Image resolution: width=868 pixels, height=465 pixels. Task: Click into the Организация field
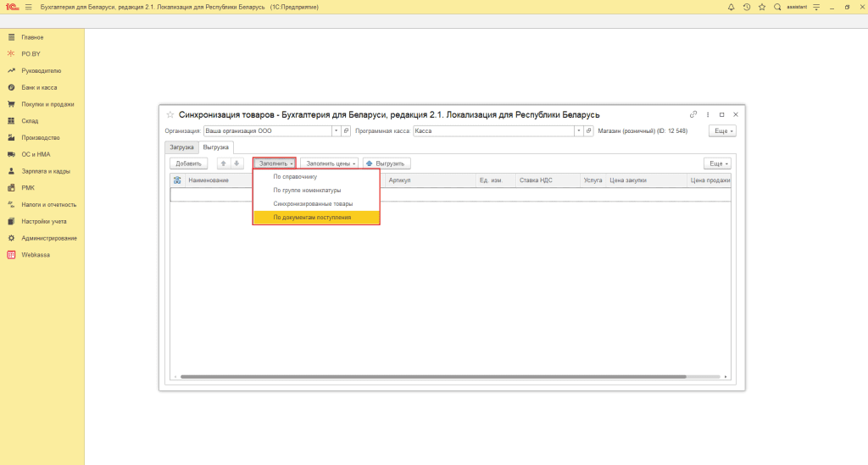click(268, 131)
